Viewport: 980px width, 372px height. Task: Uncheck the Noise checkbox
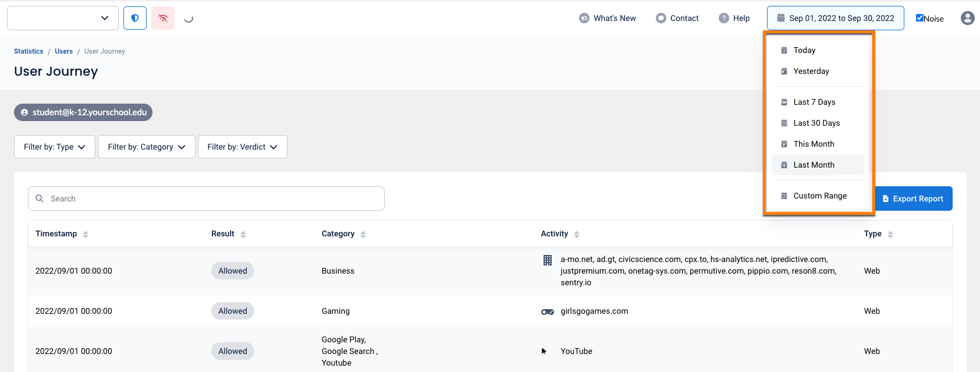[919, 18]
